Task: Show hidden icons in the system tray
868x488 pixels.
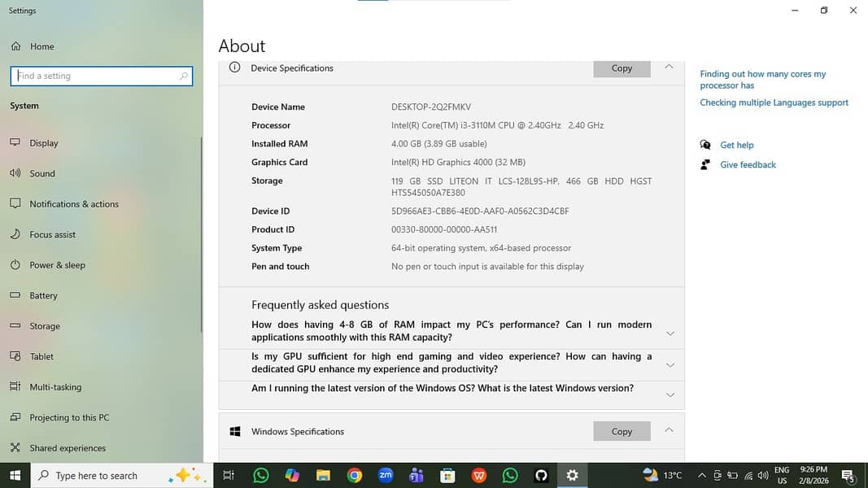Action: tap(703, 474)
